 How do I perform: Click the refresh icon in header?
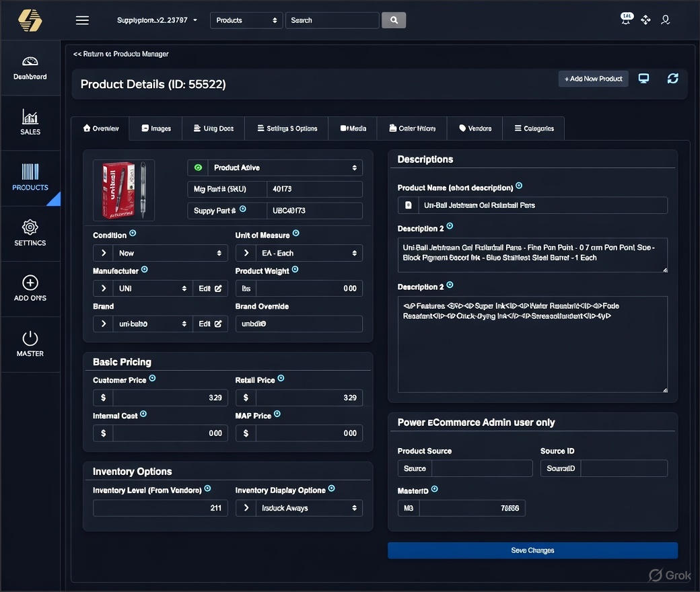click(672, 79)
